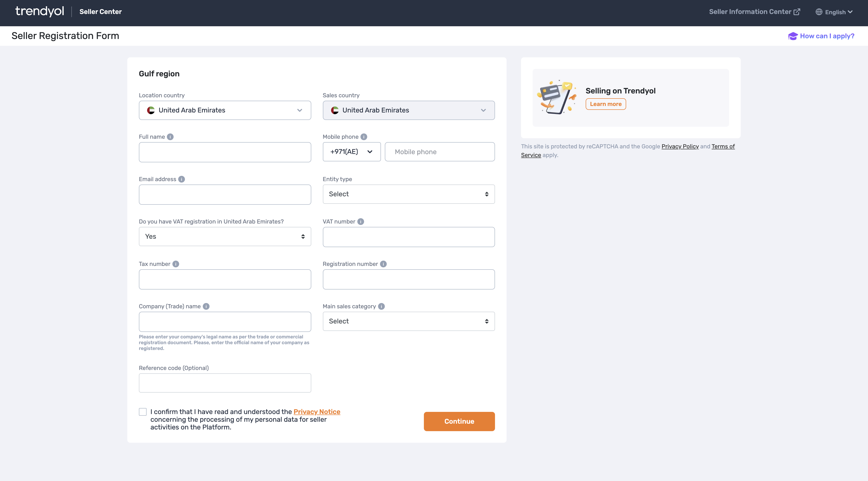
Task: Click the VAT number info icon
Action: 360,222
